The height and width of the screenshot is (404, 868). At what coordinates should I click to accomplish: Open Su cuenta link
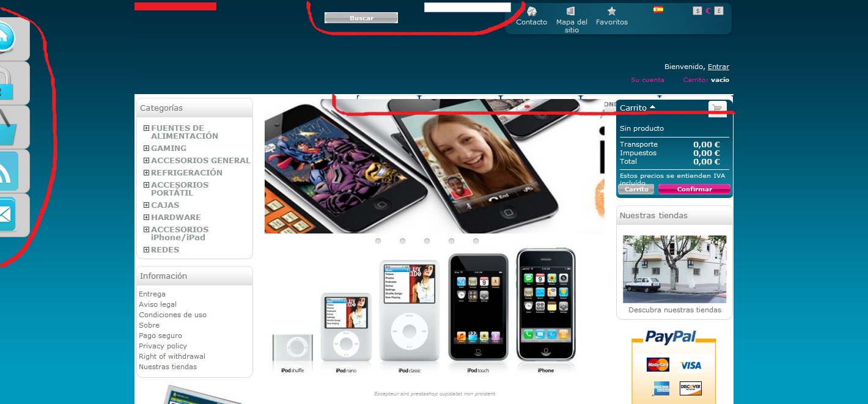(x=647, y=80)
